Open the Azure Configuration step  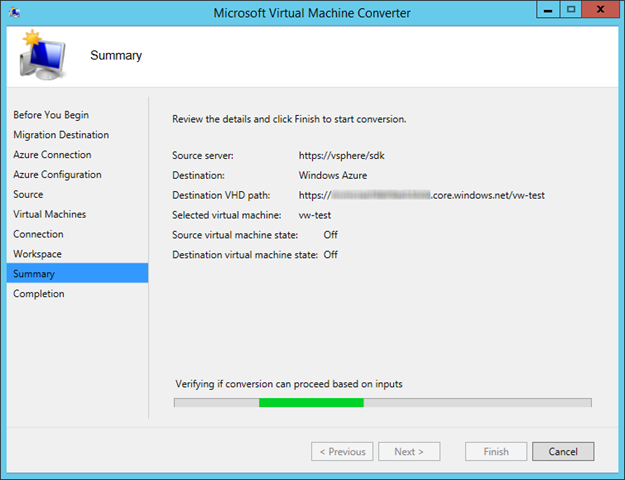(x=57, y=175)
